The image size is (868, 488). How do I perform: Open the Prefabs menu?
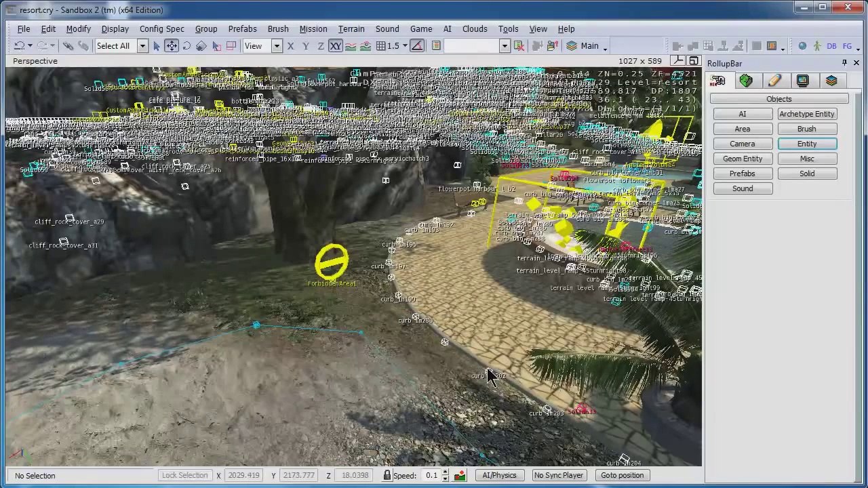tap(242, 28)
